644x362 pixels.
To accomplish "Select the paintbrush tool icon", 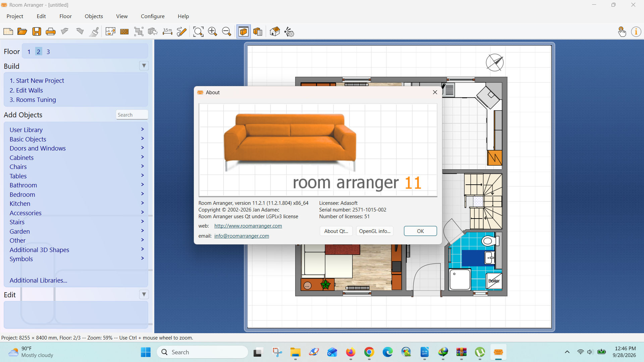I will tap(95, 32).
